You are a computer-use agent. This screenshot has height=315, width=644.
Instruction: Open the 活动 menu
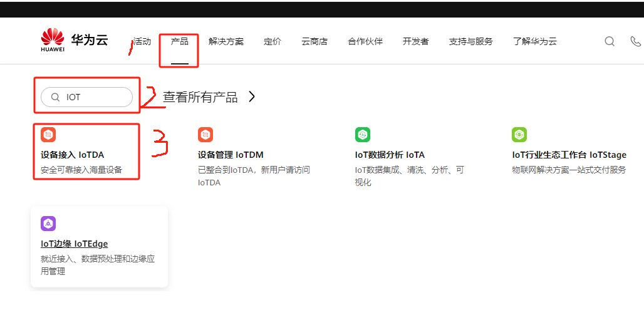tap(142, 41)
